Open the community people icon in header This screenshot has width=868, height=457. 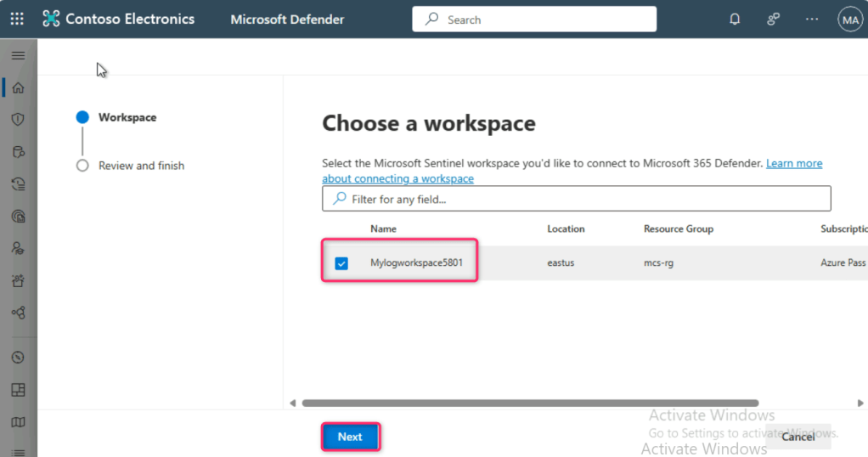[773, 19]
